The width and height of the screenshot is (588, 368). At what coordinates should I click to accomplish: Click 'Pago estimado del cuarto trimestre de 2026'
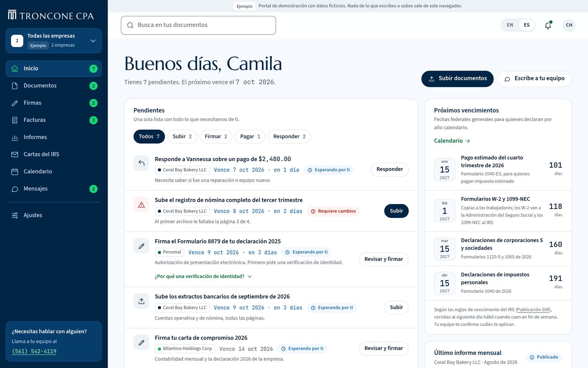(492, 161)
